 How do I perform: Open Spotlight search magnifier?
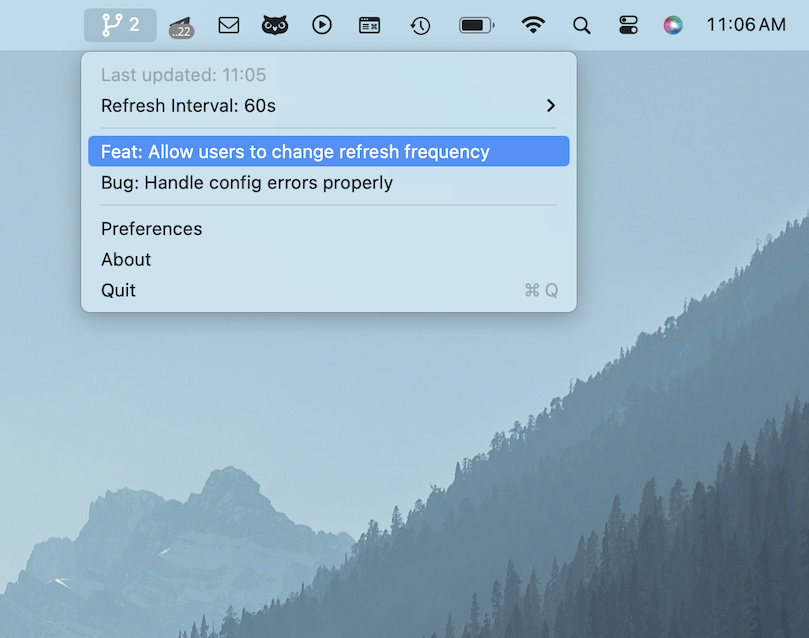[581, 25]
